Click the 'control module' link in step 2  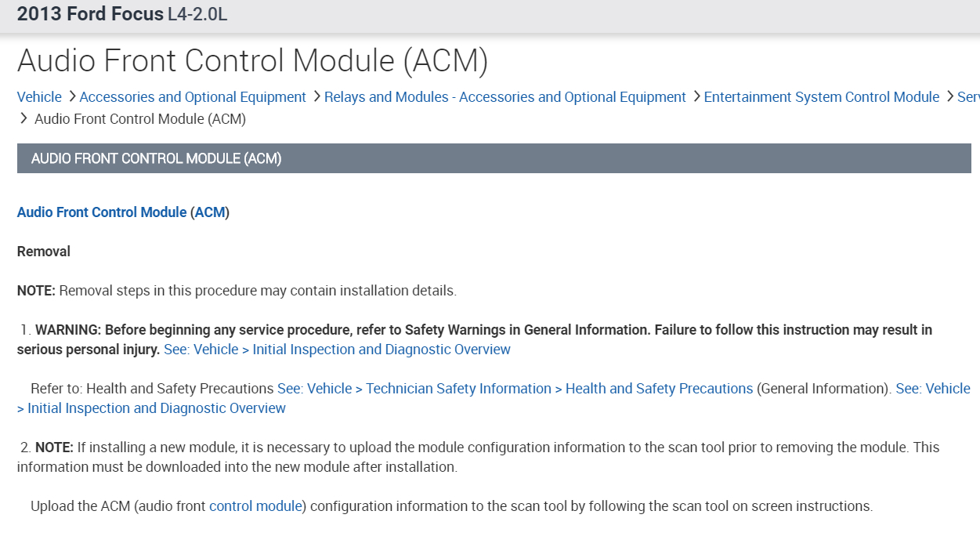click(255, 506)
